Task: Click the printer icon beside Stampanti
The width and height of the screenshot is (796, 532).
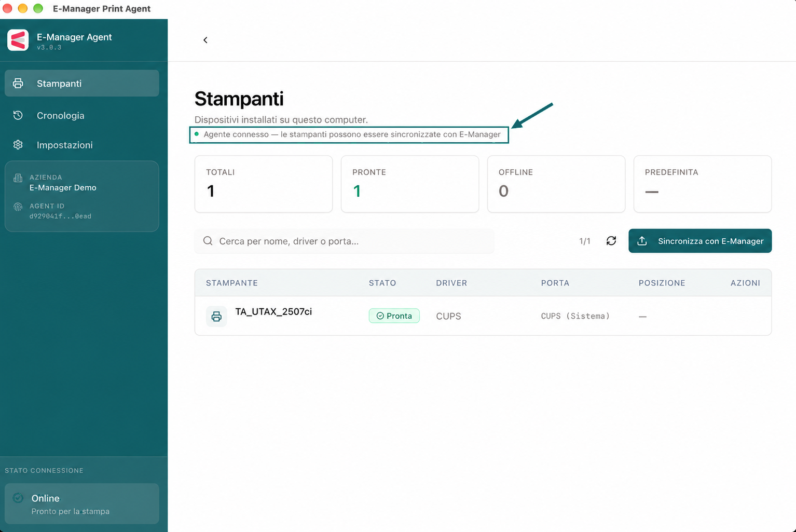Action: pos(18,83)
